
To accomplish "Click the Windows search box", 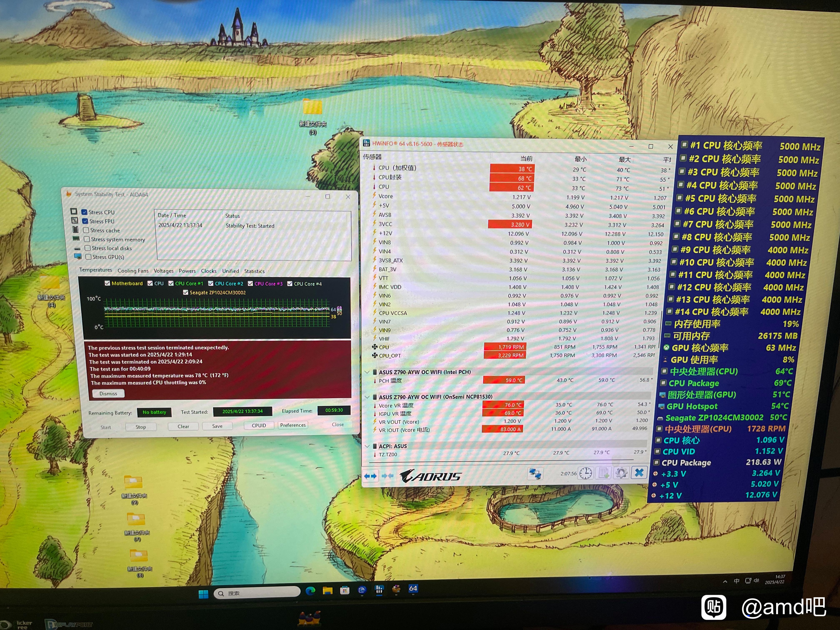I will click(257, 592).
